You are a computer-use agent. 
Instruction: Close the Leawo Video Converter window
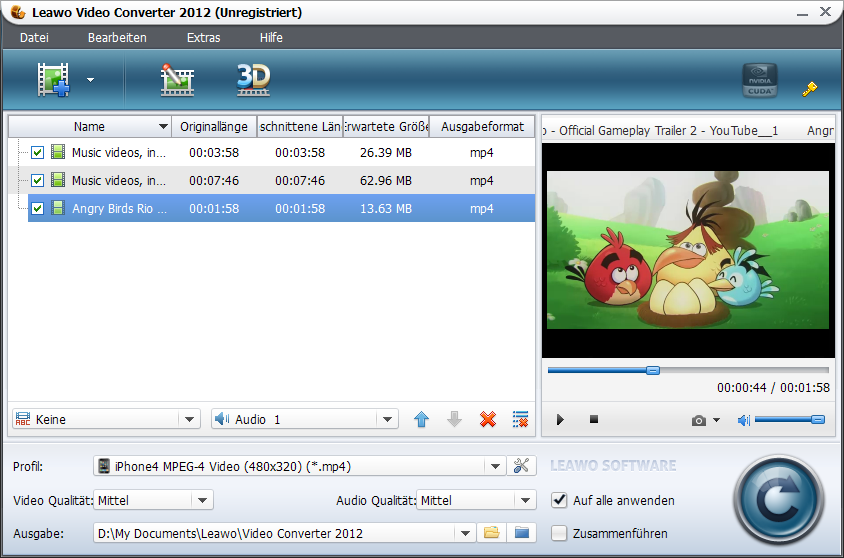pos(825,11)
